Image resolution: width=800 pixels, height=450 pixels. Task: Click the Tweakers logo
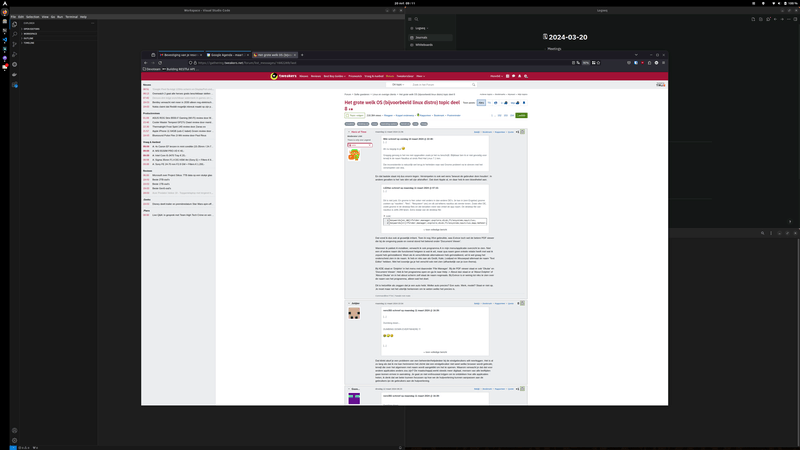click(x=283, y=76)
